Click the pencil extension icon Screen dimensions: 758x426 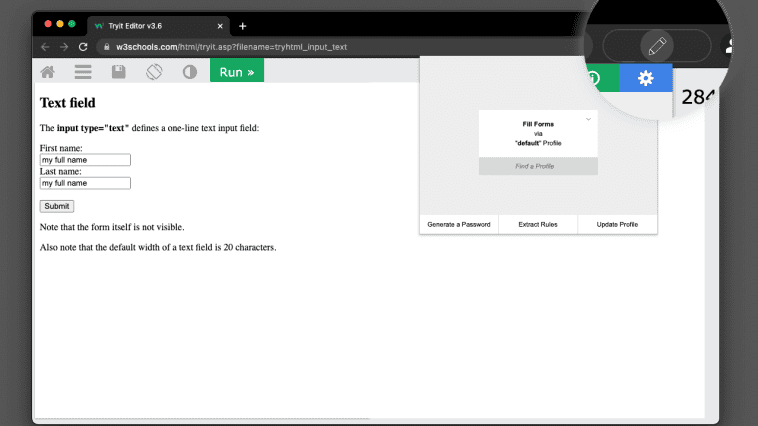tap(657, 46)
